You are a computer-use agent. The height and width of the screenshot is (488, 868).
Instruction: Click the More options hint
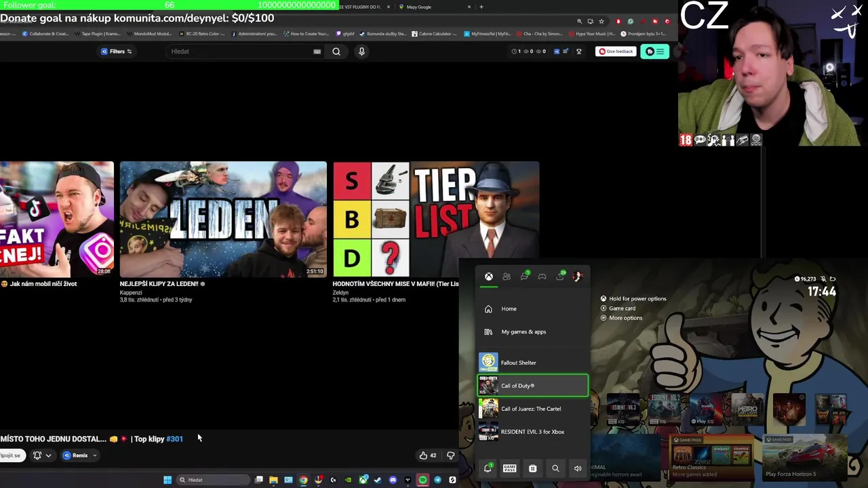coord(620,318)
